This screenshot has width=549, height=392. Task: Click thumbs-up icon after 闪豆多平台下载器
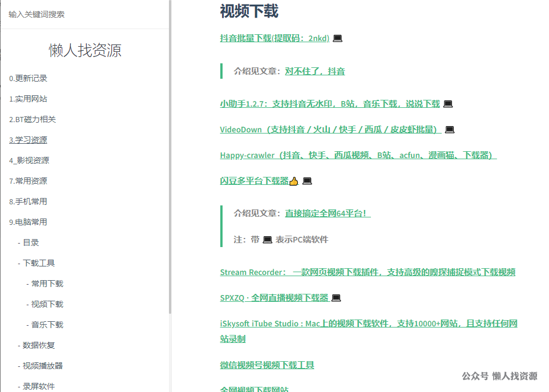[x=294, y=181]
